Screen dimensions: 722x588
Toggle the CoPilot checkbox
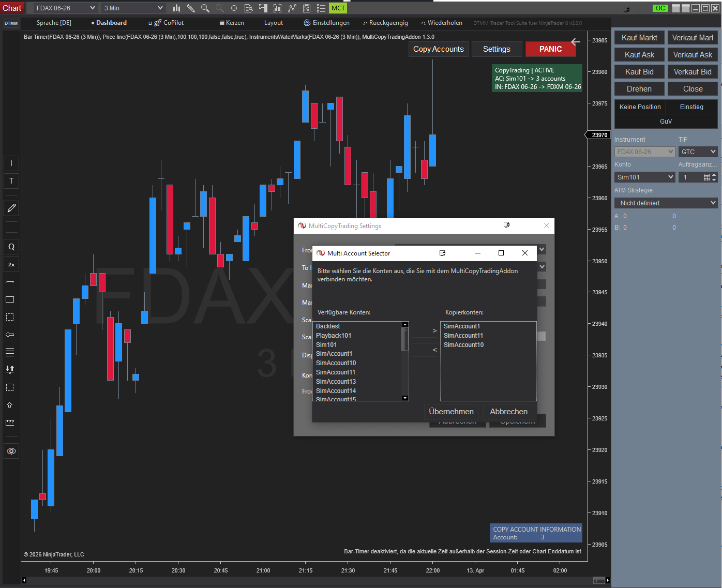(x=151, y=23)
